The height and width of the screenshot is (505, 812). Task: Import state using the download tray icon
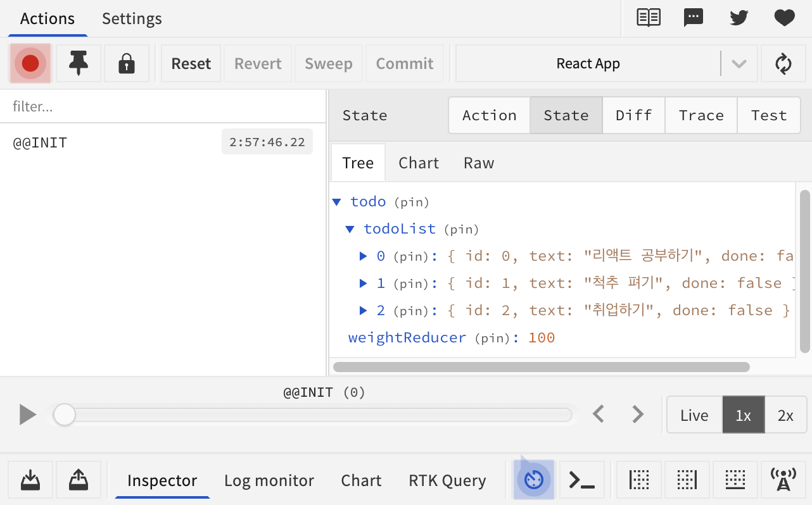tap(30, 480)
